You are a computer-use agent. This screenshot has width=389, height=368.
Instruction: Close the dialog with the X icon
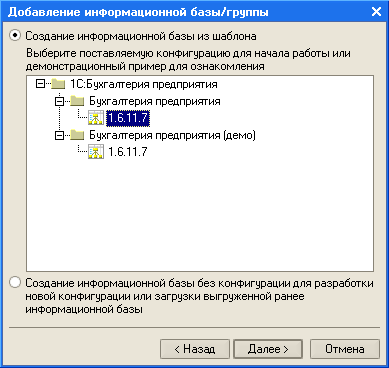[376, 12]
